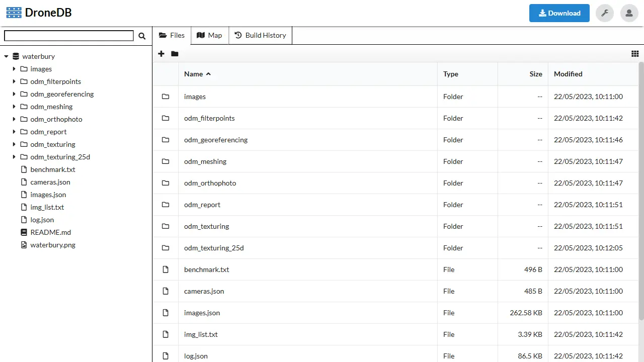The width and height of the screenshot is (644, 362).
Task: Expand the odm_orthophoto tree folder
Action: pos(14,119)
